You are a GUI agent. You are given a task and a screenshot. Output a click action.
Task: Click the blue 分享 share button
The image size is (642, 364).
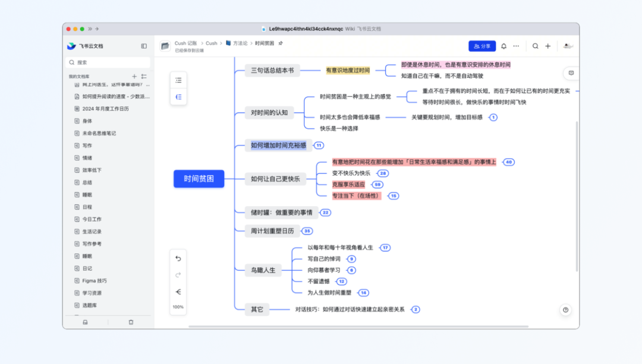[482, 46]
